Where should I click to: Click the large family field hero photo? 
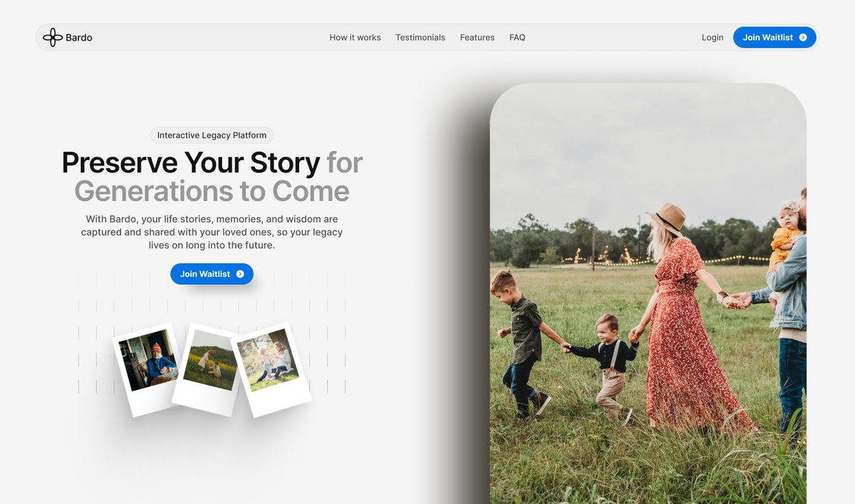648,294
